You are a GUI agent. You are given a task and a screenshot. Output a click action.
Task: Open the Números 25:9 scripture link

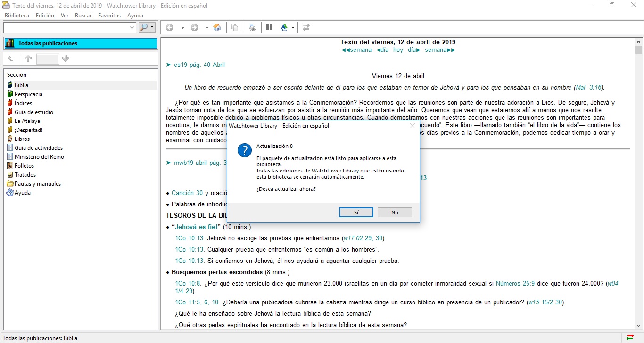(x=515, y=284)
